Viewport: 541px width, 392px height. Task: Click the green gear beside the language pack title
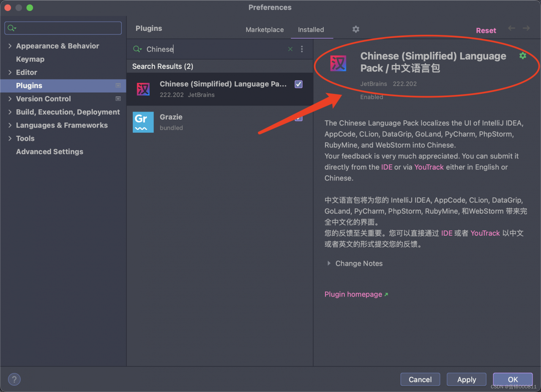click(523, 56)
